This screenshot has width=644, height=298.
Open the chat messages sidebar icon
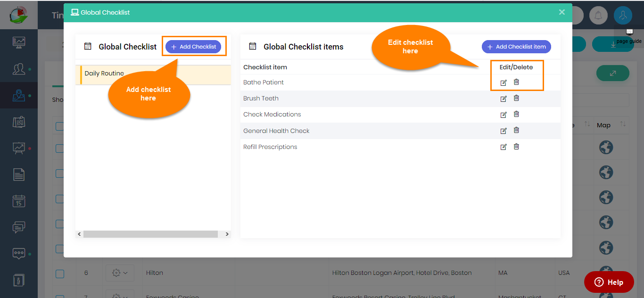click(x=19, y=227)
